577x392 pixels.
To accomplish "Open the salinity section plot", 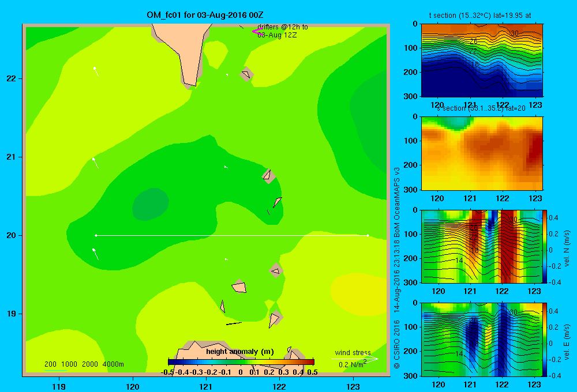I will tap(482, 153).
